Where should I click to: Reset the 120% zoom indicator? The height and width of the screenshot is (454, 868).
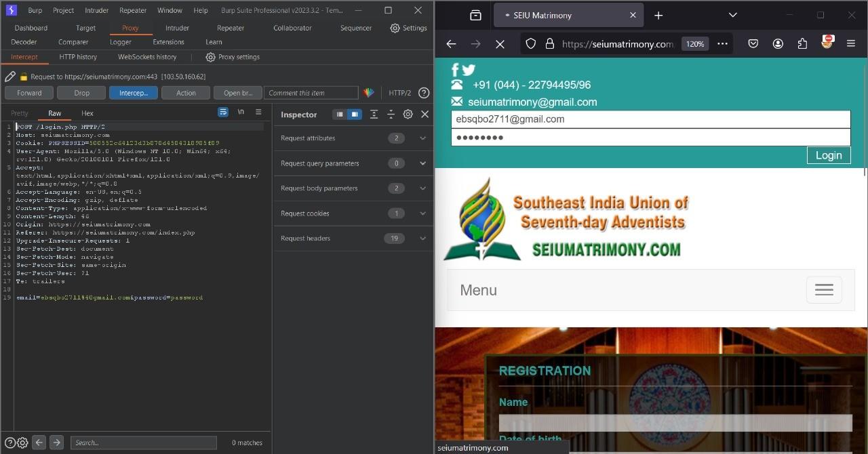(695, 43)
